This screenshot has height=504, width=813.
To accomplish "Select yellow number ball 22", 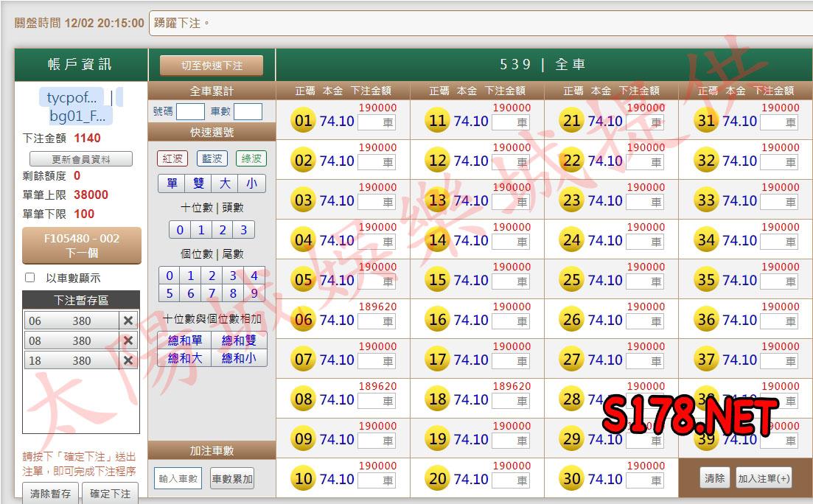I will tap(572, 161).
